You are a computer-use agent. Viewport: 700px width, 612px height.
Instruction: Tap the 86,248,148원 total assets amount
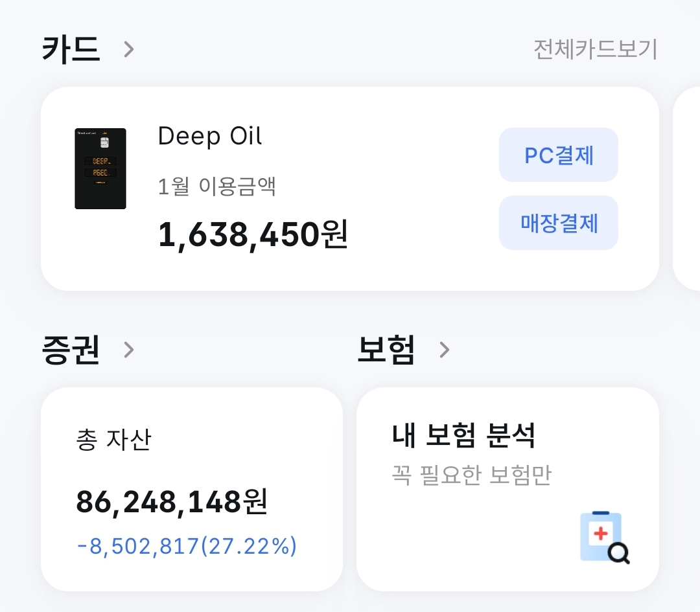[x=172, y=502]
